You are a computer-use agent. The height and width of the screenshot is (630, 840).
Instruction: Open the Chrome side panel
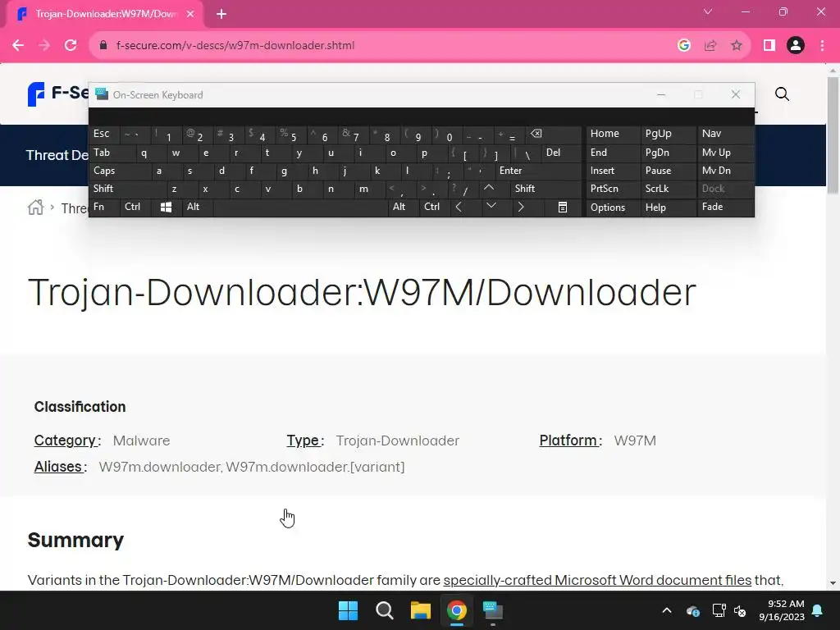pyautogui.click(x=769, y=46)
